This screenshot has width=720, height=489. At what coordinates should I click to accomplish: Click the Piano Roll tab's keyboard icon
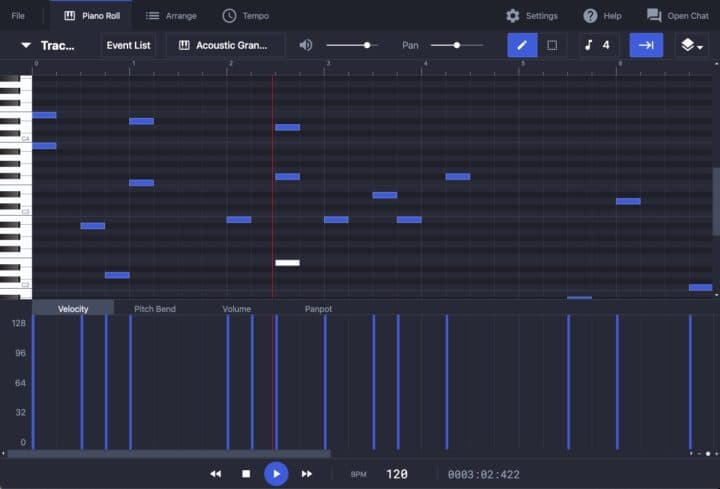[70, 16]
